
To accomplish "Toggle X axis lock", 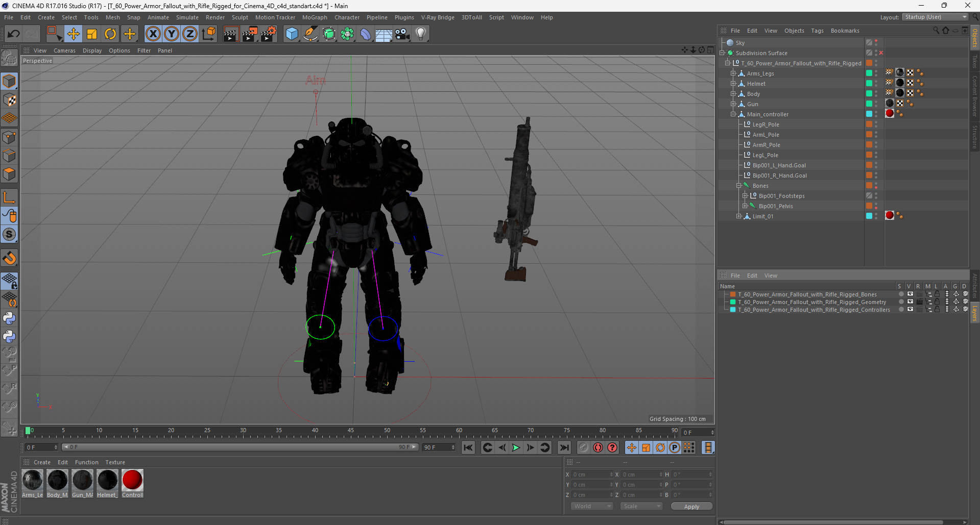I will pos(153,34).
